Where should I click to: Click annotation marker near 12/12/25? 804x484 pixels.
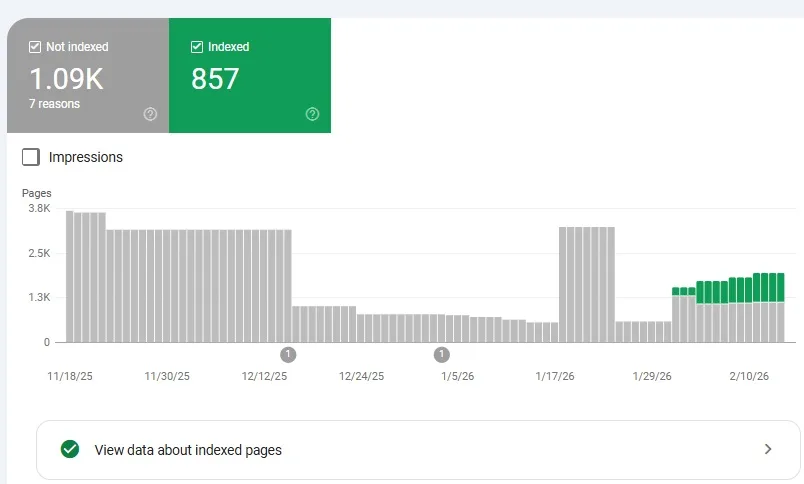[288, 354]
